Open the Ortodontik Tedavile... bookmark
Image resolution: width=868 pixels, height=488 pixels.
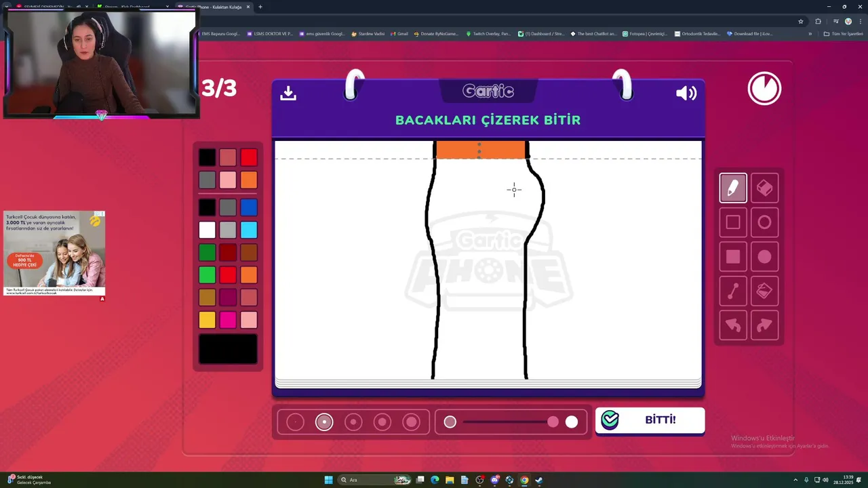pos(697,34)
